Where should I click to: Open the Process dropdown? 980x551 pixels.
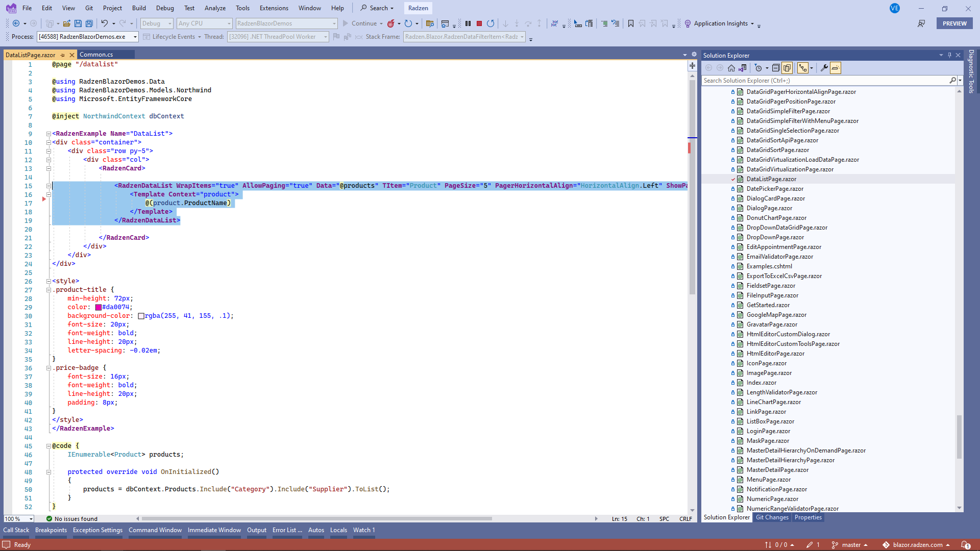tap(87, 37)
